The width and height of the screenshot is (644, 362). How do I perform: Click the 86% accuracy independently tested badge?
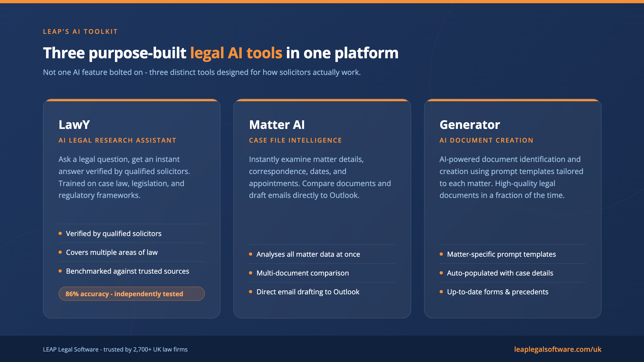coord(132,294)
